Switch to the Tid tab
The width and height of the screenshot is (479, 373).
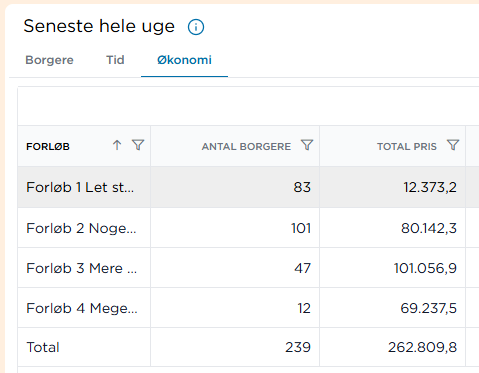(115, 60)
